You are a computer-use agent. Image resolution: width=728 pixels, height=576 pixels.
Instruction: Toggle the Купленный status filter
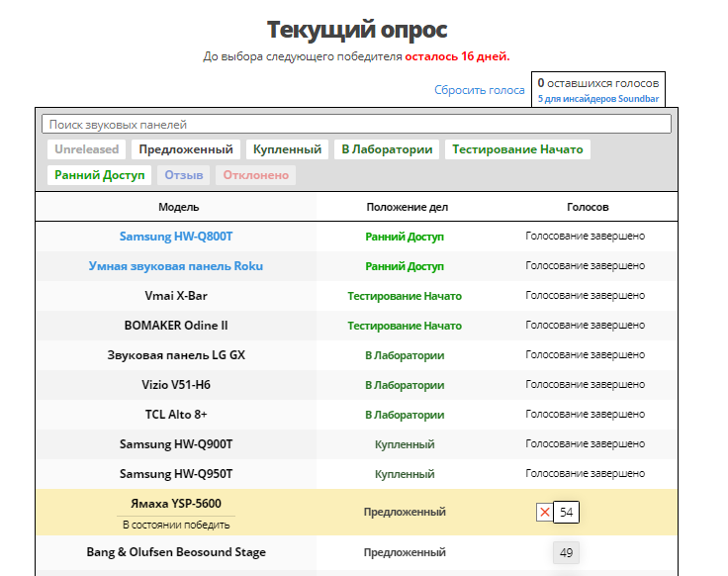pos(287,149)
